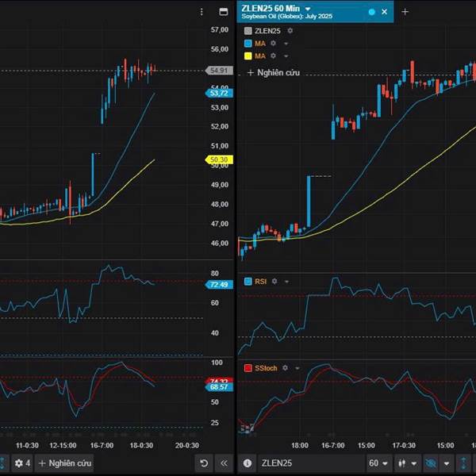Click Nghiên cứu button on right chart
Screen dimensions: 476x476
[274, 72]
